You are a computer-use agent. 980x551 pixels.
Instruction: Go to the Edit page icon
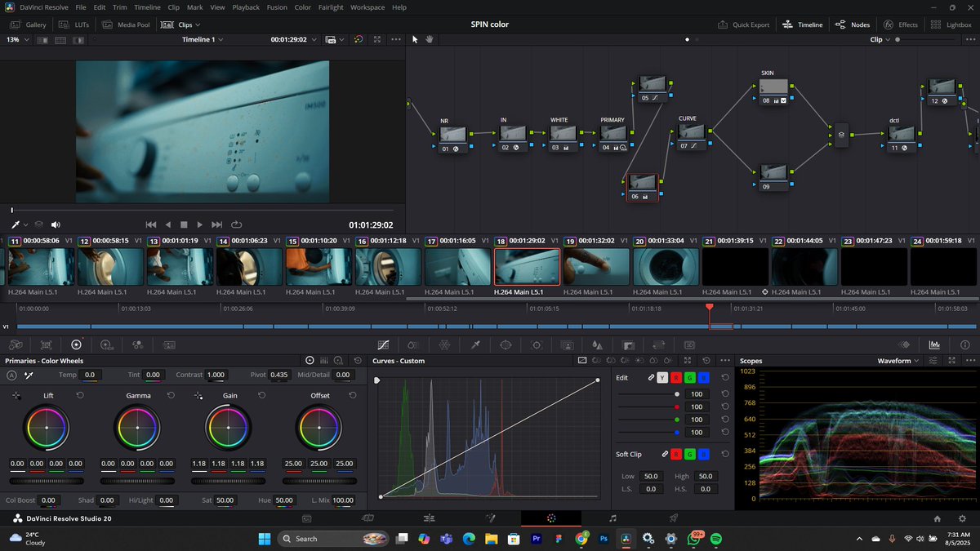[x=429, y=518]
